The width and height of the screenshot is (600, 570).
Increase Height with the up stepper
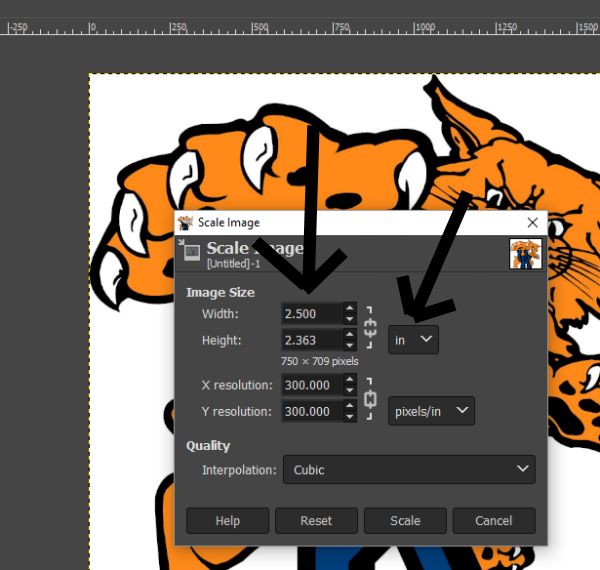(x=349, y=335)
